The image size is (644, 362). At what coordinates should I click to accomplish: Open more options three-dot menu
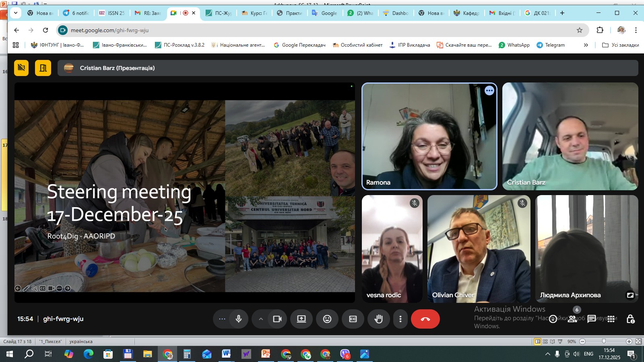click(x=400, y=319)
